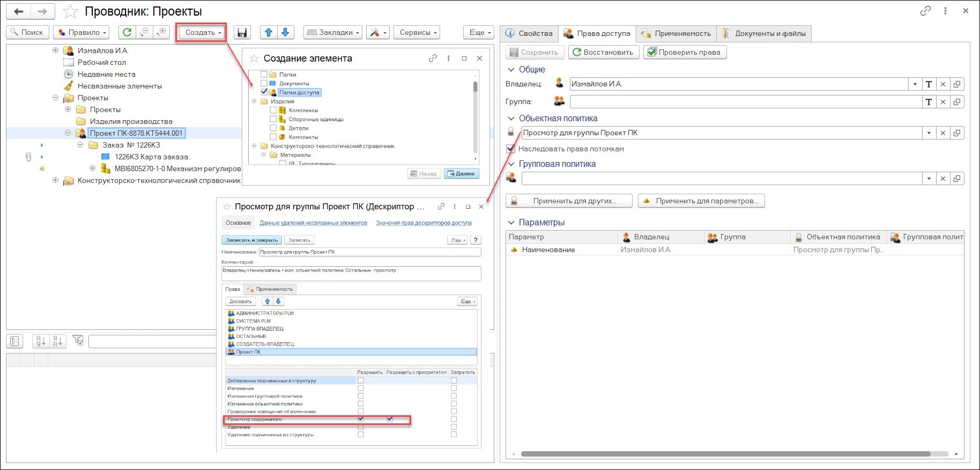Go back with the left arrow button
980x470 pixels.
click(x=19, y=11)
